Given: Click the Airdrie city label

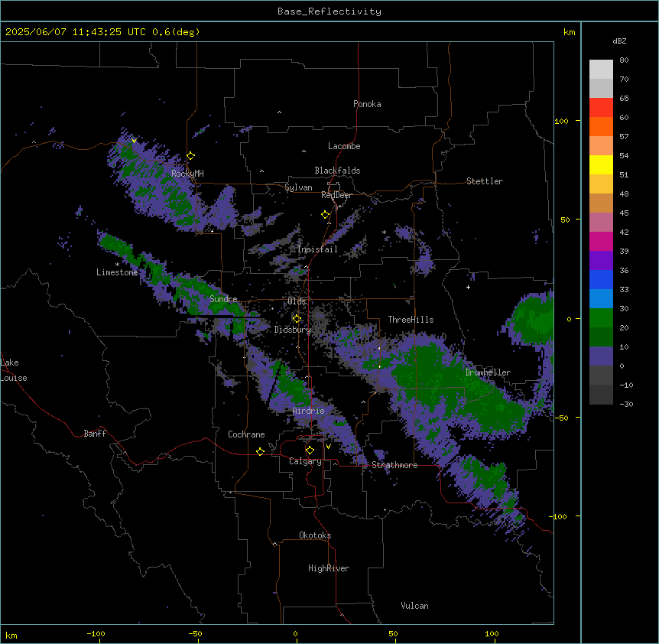Looking at the screenshot, I should click(x=308, y=411).
